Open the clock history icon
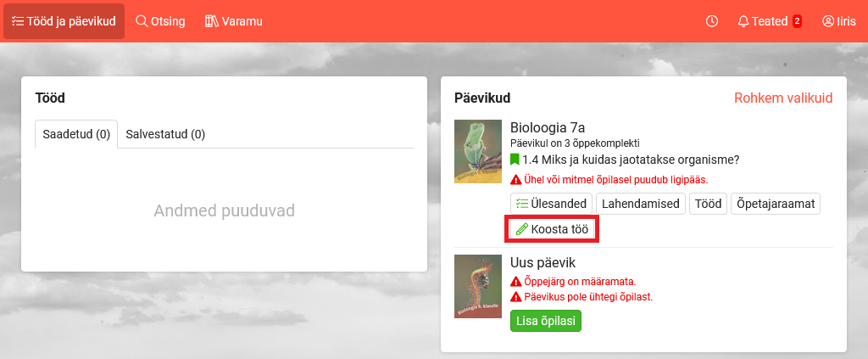This screenshot has height=359, width=868. (x=712, y=21)
